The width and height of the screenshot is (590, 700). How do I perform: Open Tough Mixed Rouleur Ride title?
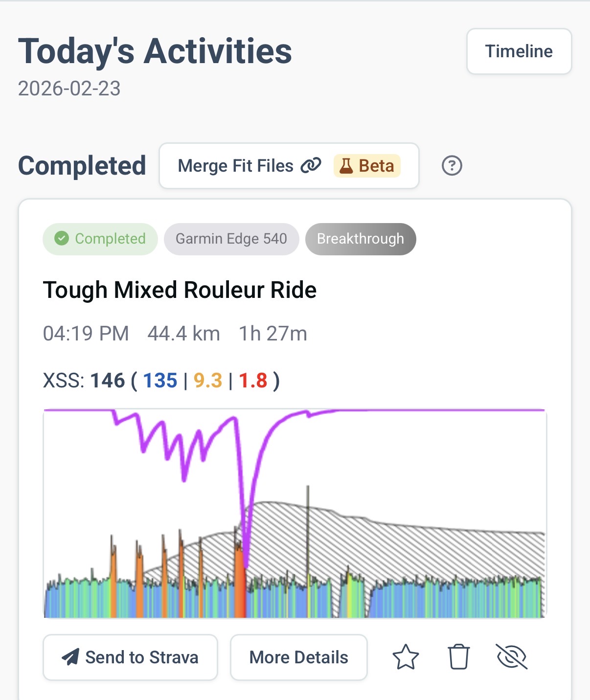coord(180,290)
